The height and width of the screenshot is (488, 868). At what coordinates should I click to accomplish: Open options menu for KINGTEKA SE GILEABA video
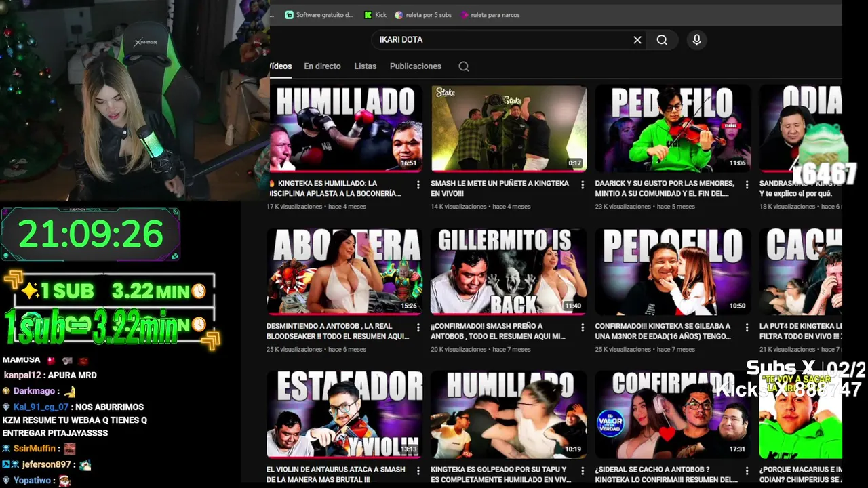pyautogui.click(x=747, y=327)
